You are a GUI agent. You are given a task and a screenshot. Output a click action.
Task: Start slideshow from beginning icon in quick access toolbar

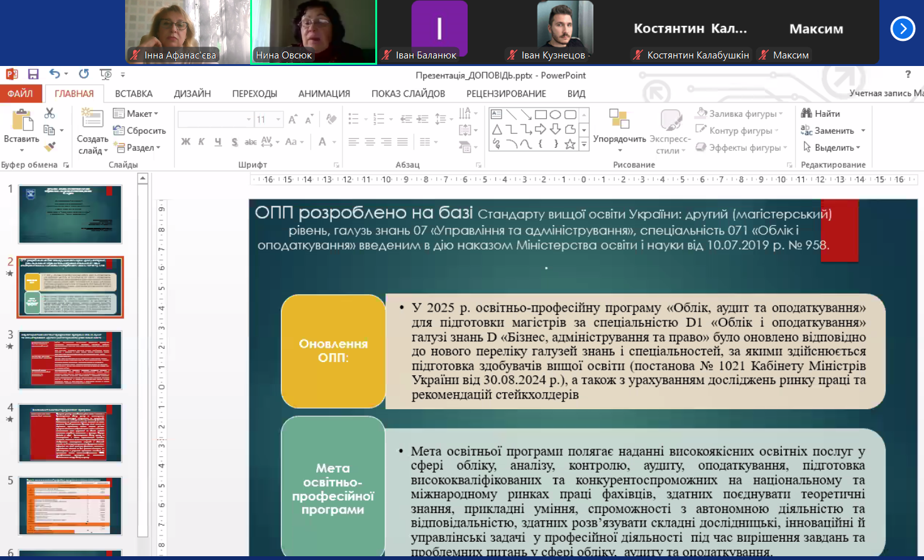point(106,74)
